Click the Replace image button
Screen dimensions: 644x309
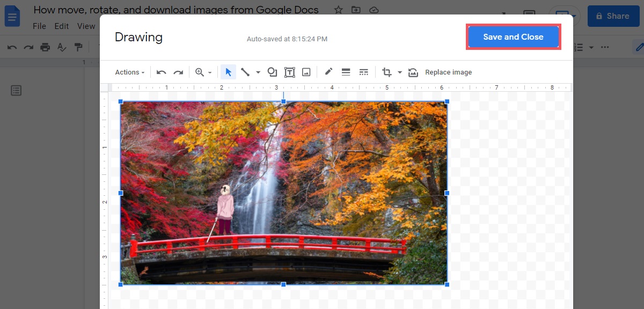(x=448, y=72)
